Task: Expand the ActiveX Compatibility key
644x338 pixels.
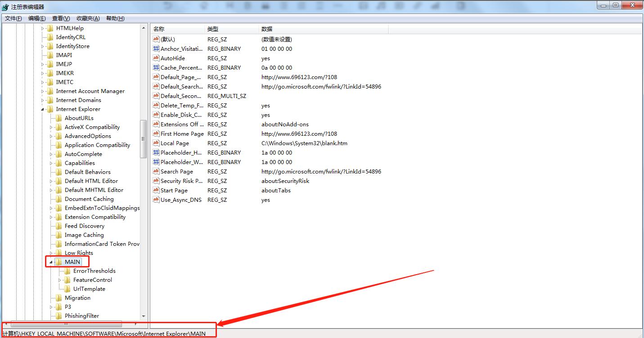Action: coord(51,127)
